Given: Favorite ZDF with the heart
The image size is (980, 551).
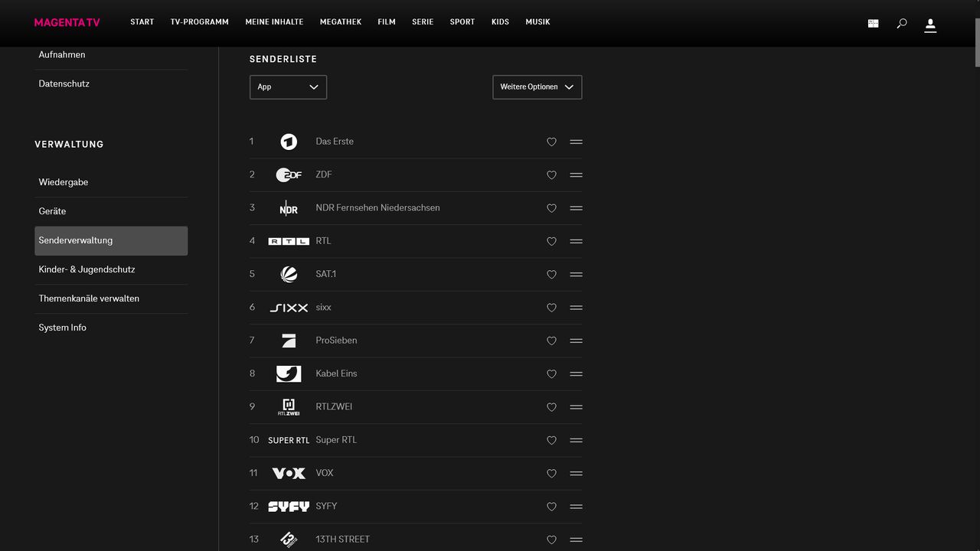Looking at the screenshot, I should [x=551, y=174].
